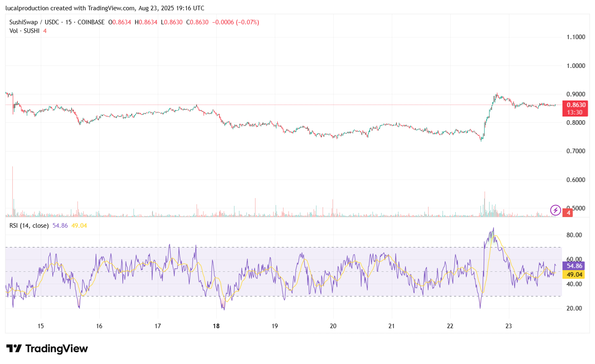This screenshot has width=595, height=364.
Task: Click the interval value 15 in the title
Action: coord(68,22)
